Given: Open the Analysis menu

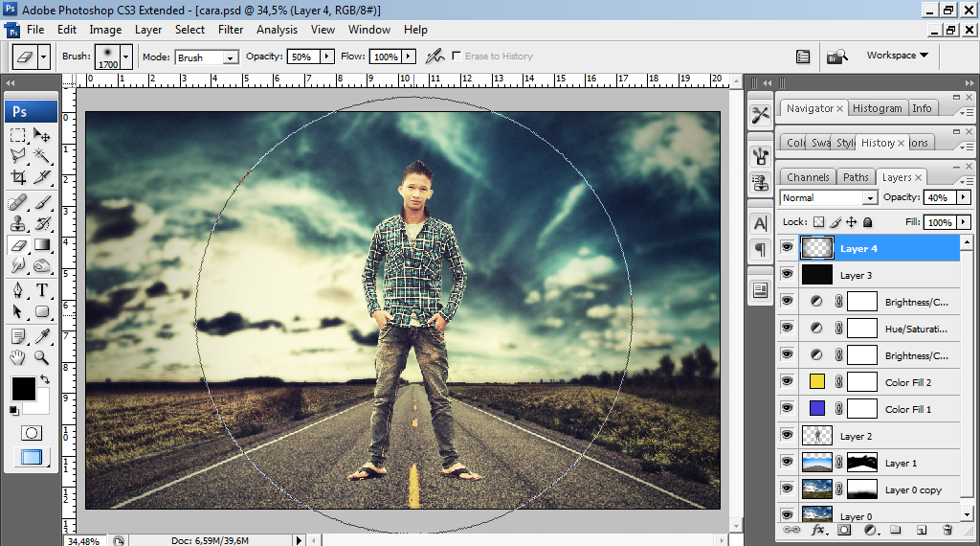Looking at the screenshot, I should [x=277, y=30].
